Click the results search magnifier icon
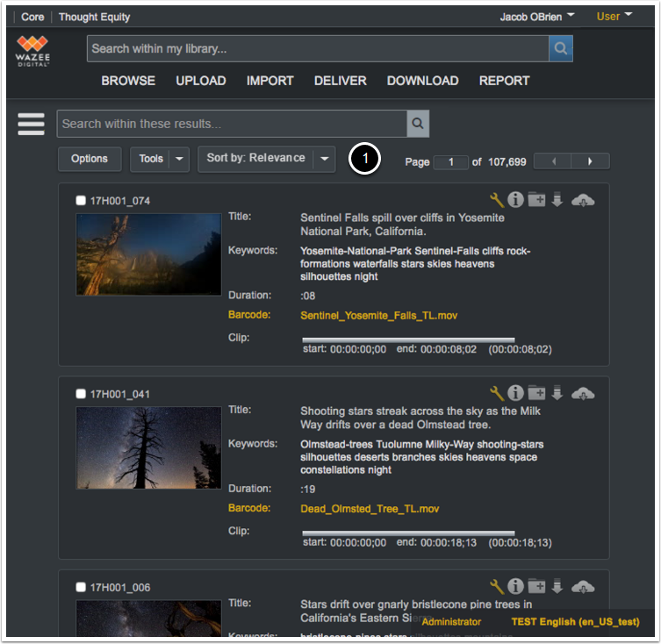Screen dimensions: 661x644 (x=418, y=124)
